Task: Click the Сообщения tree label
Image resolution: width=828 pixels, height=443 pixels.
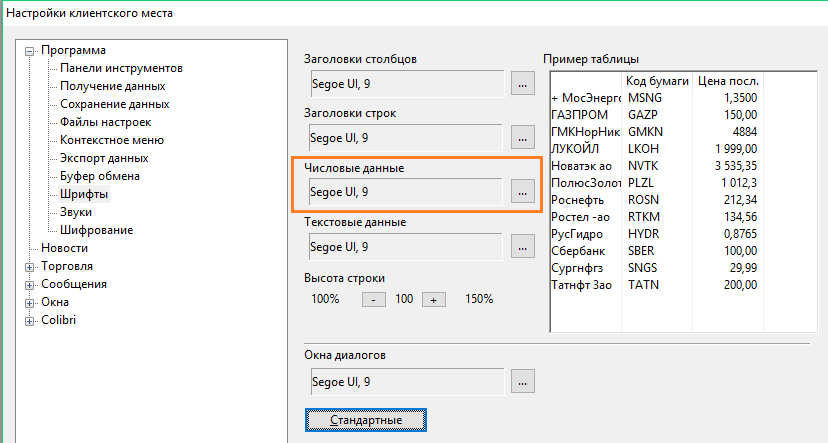Action: (74, 284)
